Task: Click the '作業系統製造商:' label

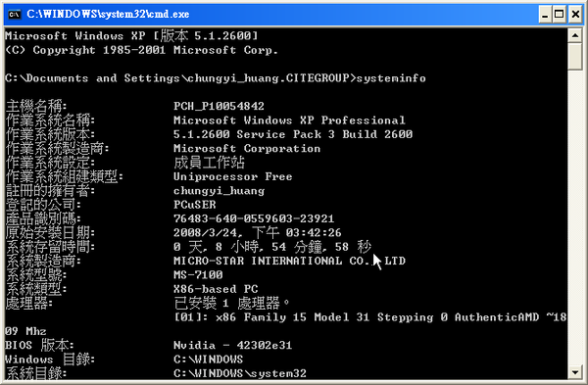Action: [58, 149]
